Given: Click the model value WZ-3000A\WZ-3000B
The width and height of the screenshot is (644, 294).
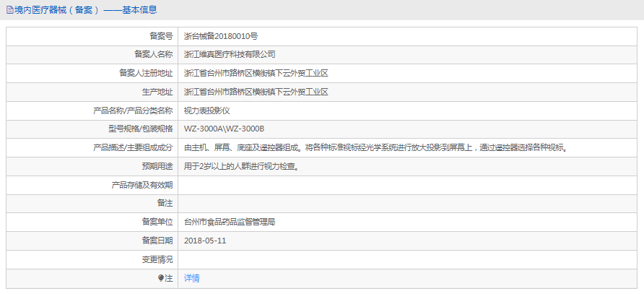Looking at the screenshot, I should tap(224, 129).
